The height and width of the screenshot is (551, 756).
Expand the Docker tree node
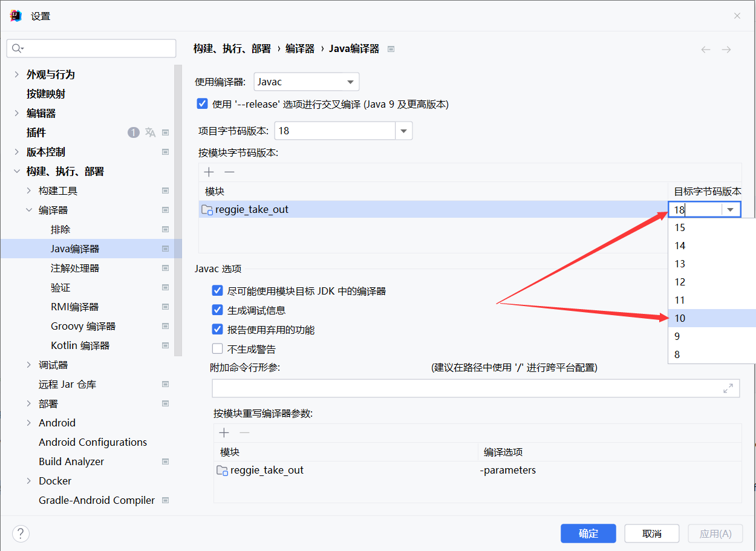(x=28, y=481)
